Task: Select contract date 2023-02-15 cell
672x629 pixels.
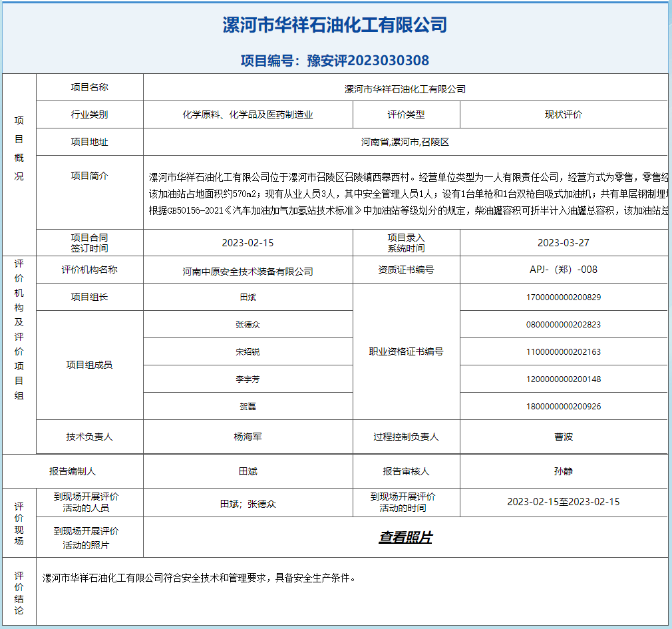Action: [x=248, y=243]
